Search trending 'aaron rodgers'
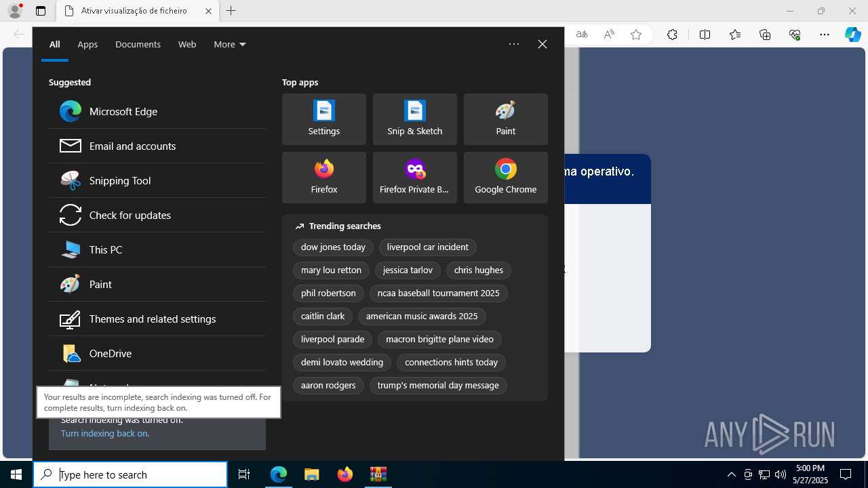This screenshot has height=488, width=868. pyautogui.click(x=328, y=386)
